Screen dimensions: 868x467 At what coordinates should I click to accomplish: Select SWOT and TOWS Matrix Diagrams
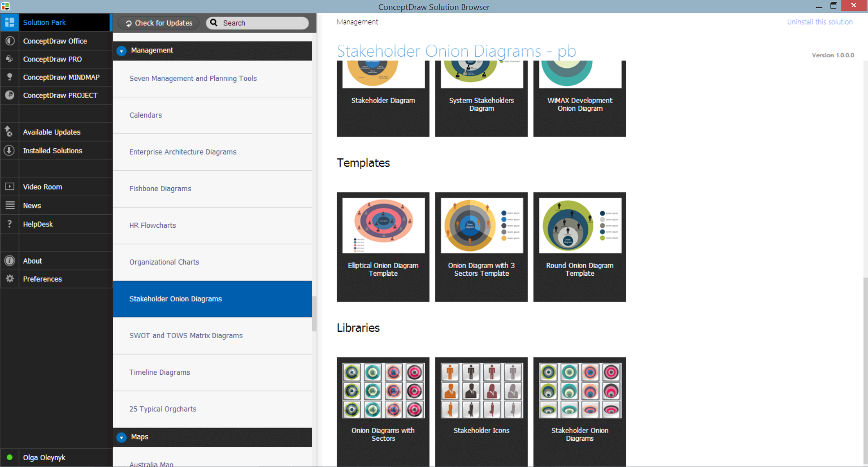[x=212, y=335]
